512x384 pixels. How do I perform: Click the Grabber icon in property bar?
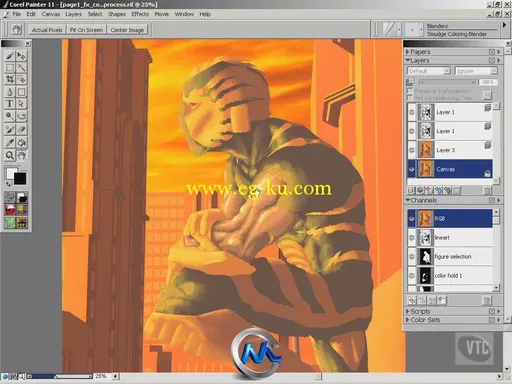coord(16,30)
